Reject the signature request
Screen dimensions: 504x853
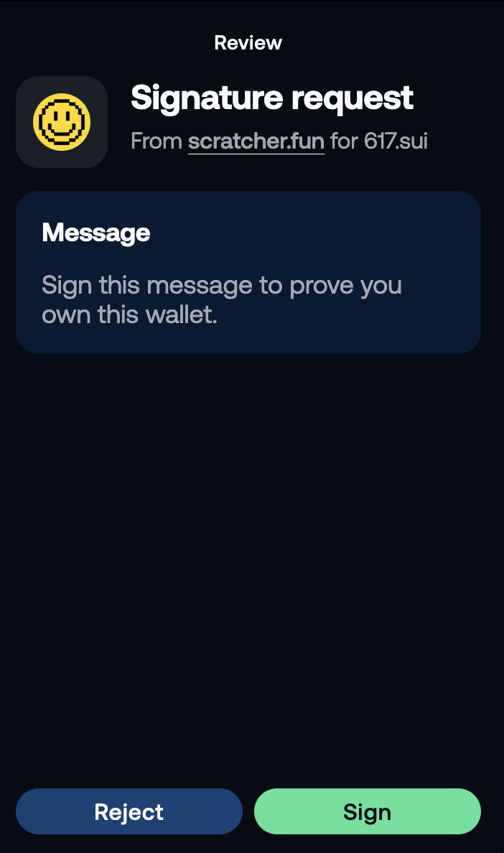[129, 811]
